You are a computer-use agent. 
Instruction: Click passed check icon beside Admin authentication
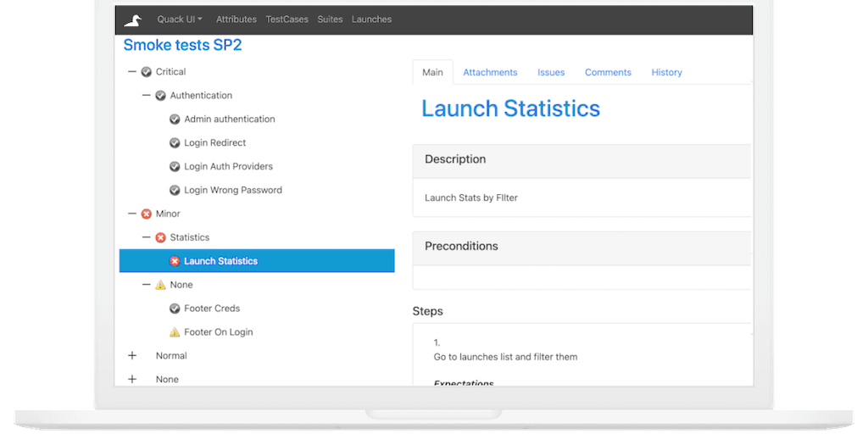point(175,120)
